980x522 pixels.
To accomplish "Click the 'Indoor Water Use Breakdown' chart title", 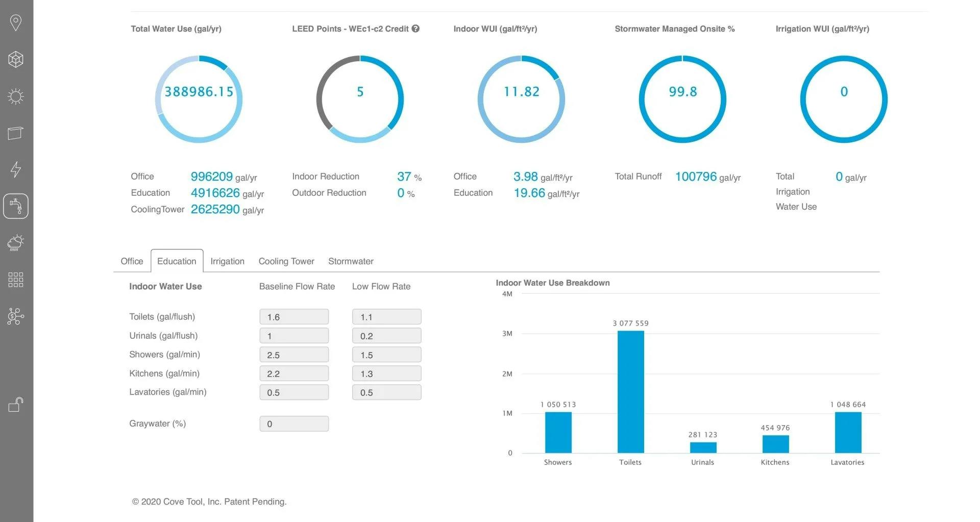I will tap(553, 283).
